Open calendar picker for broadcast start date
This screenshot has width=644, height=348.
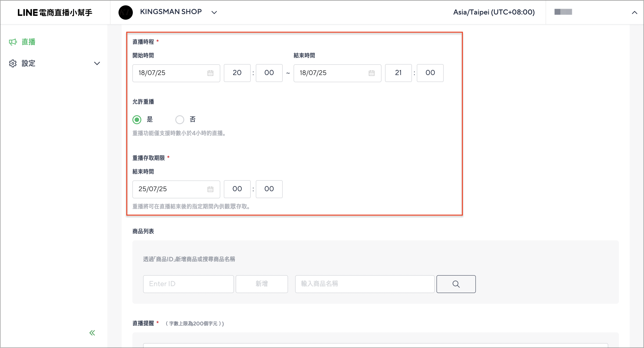click(210, 73)
